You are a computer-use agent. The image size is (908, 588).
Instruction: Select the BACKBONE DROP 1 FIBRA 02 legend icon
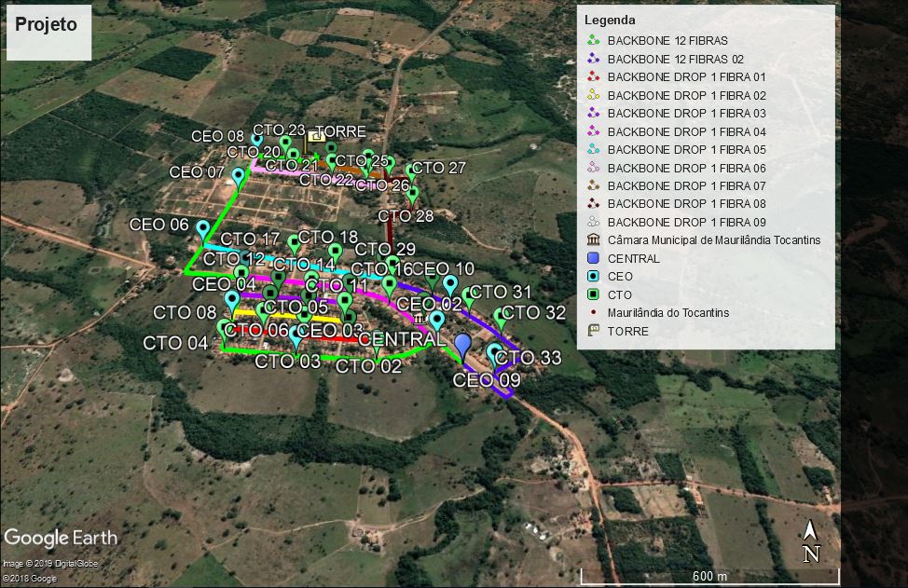coord(593,95)
